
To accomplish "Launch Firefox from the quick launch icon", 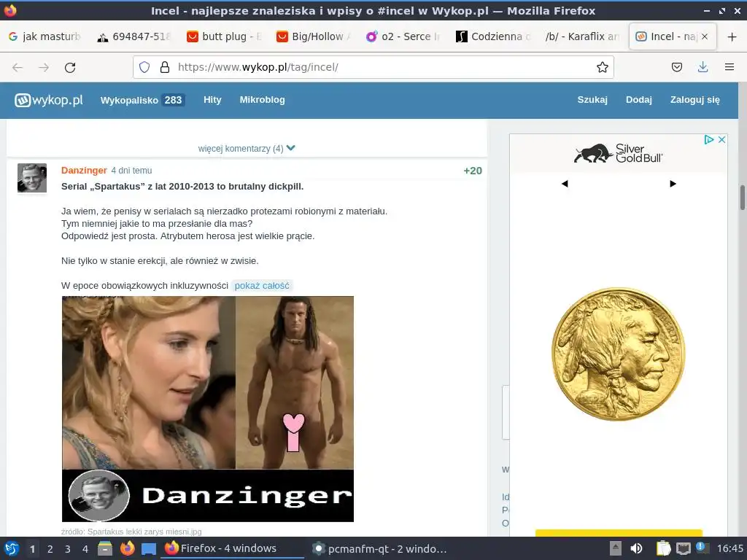I will pyautogui.click(x=127, y=548).
